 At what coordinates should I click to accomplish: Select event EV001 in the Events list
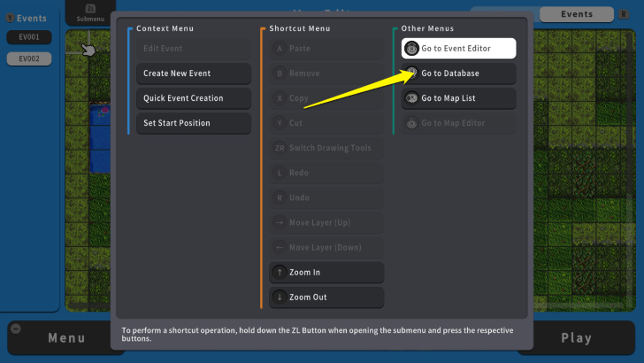tap(29, 37)
